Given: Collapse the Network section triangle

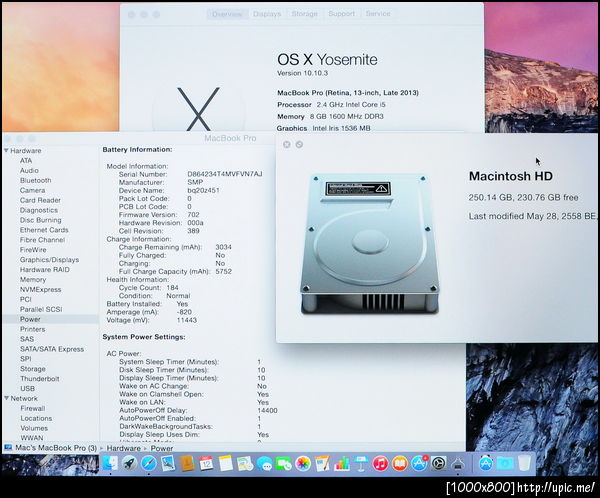Looking at the screenshot, I should click(x=6, y=398).
